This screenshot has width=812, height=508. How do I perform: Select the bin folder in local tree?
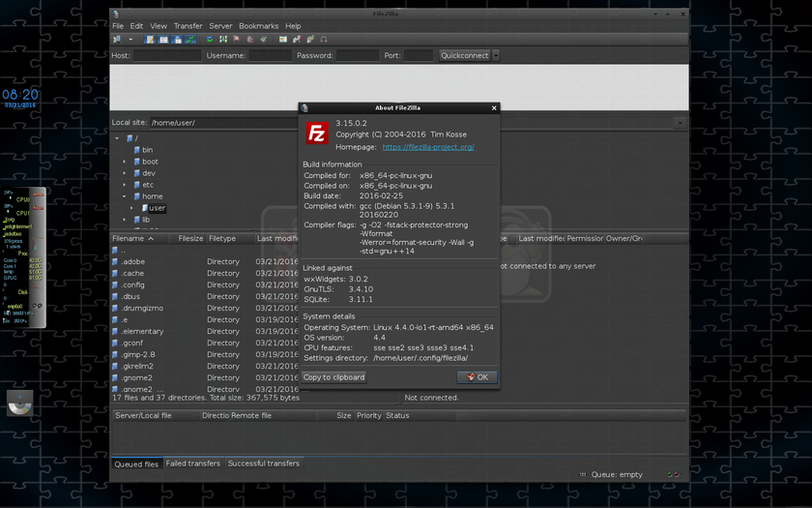147,150
